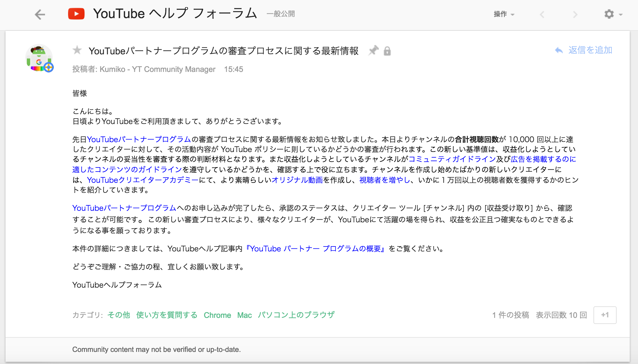
Task: Click bold 合計視聴回数 text
Action: (x=477, y=139)
